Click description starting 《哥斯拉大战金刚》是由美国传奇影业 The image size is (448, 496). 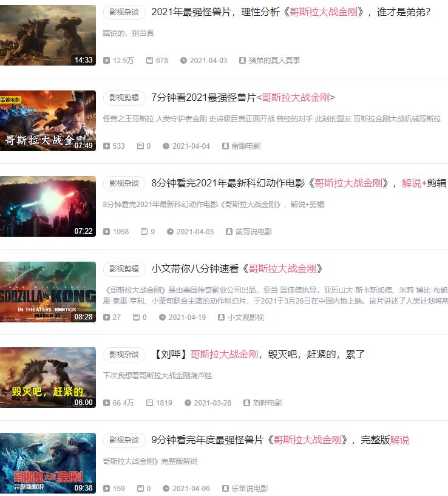[x=276, y=296]
